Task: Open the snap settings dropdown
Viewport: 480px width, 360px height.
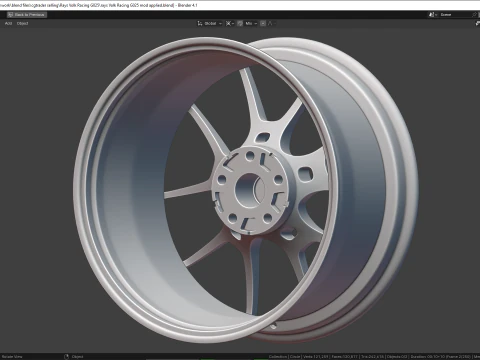Action: tap(251, 23)
